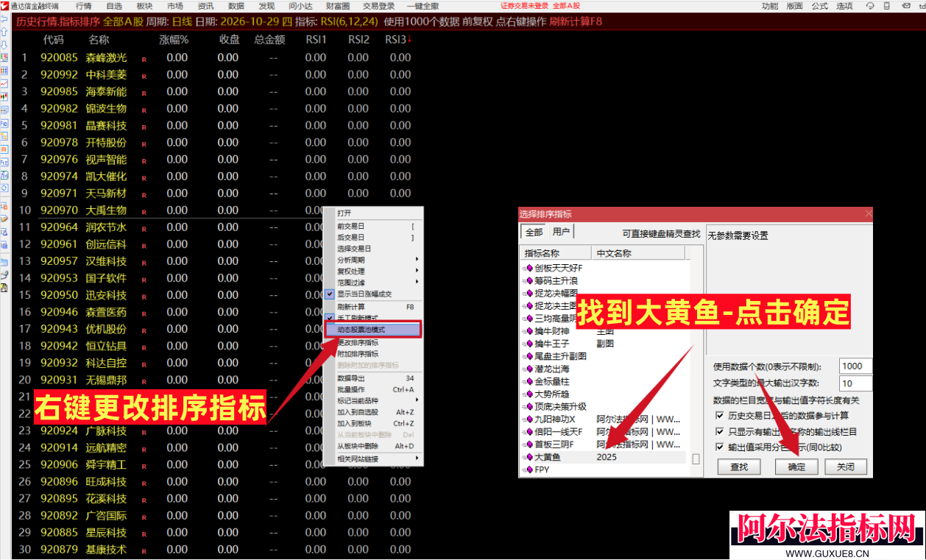The image size is (926, 560).
Task: Toggle 显示当日涨幅成交 in context menu
Action: click(374, 294)
